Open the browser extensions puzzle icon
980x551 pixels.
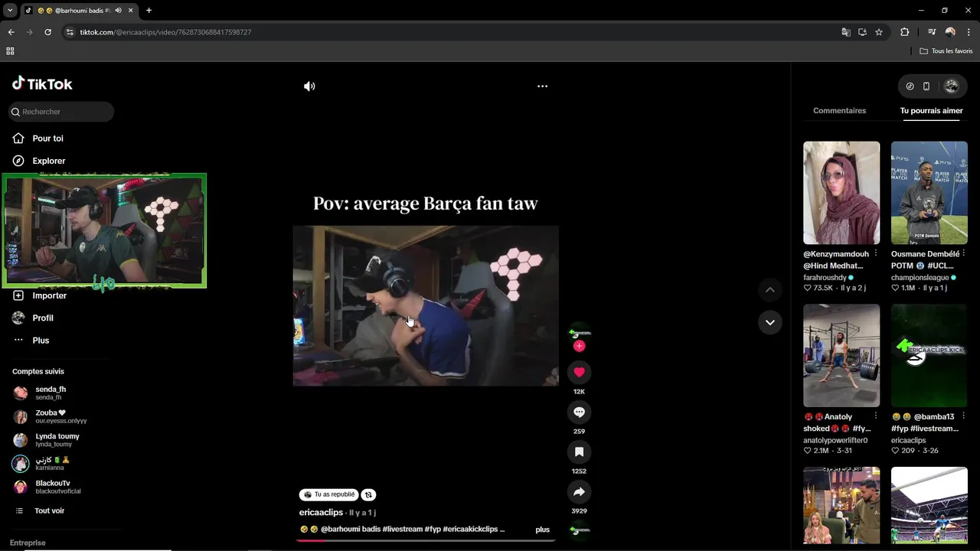click(x=904, y=32)
